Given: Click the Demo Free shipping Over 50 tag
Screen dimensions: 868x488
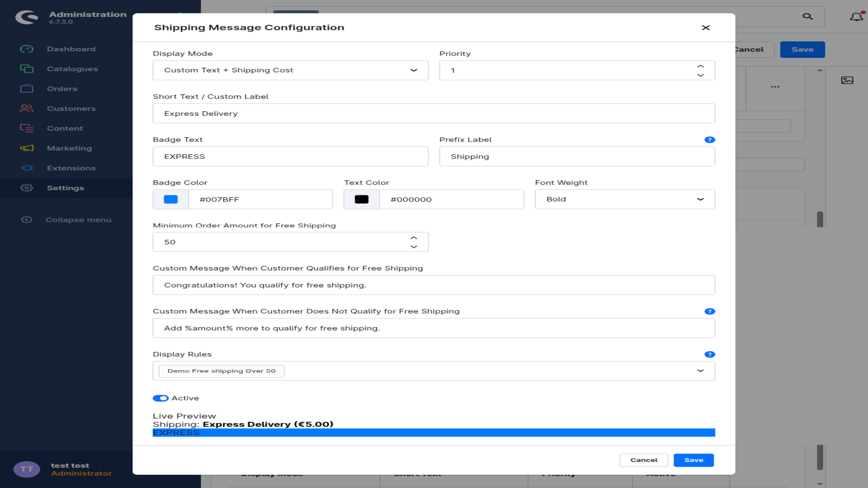Looking at the screenshot, I should tap(222, 371).
